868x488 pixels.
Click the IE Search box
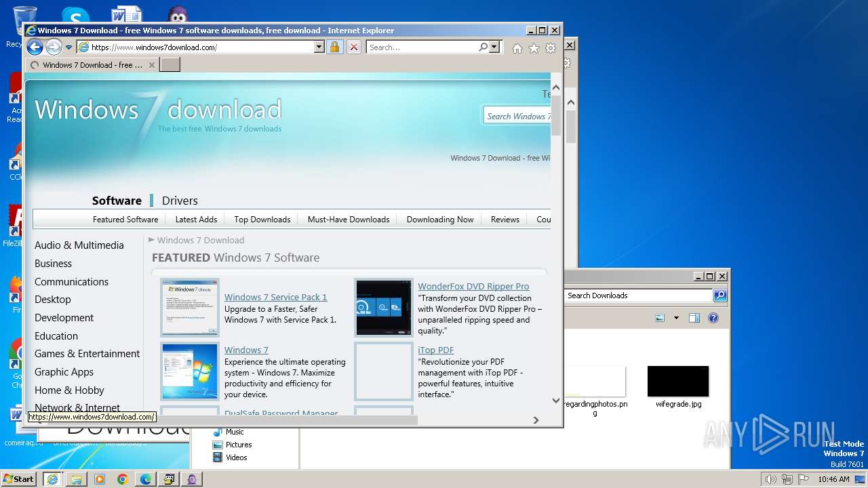pyautogui.click(x=422, y=47)
